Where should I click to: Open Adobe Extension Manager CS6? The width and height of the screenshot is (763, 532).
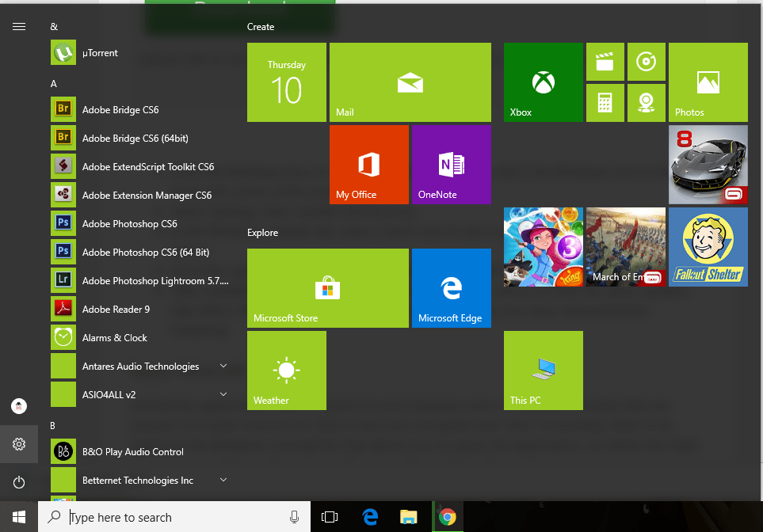[141, 195]
